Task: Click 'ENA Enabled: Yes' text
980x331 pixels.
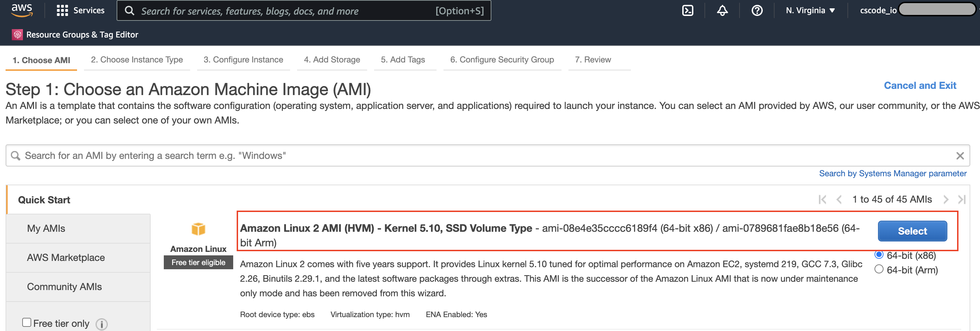Action: point(456,315)
